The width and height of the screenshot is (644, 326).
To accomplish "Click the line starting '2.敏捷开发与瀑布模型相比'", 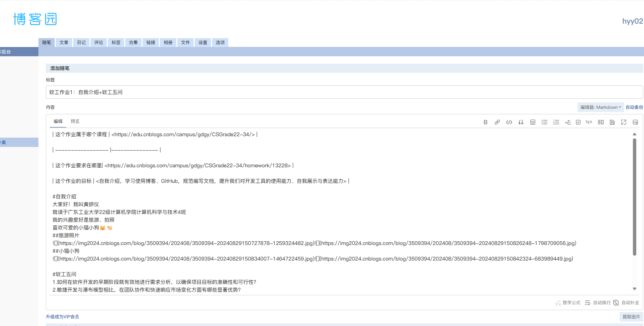I will point(147,290).
